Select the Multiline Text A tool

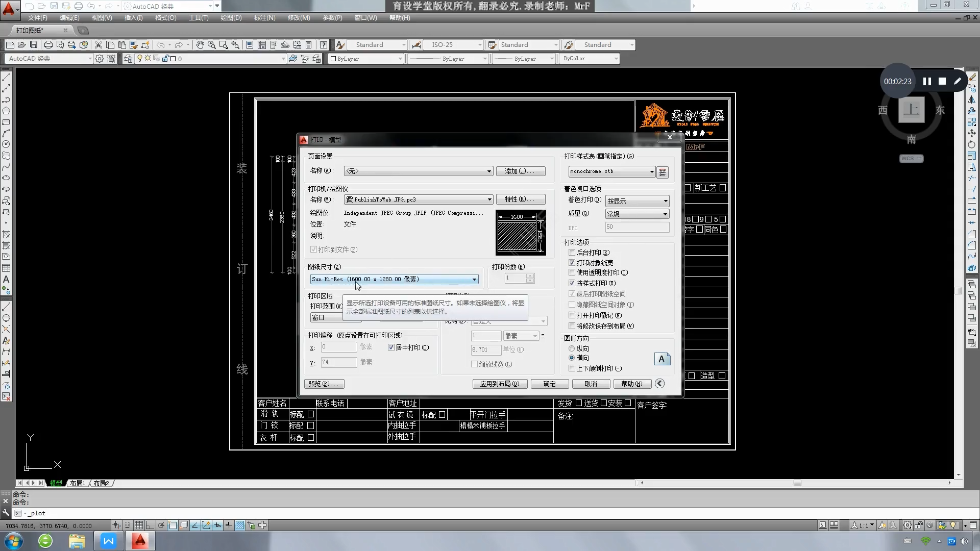6,279
